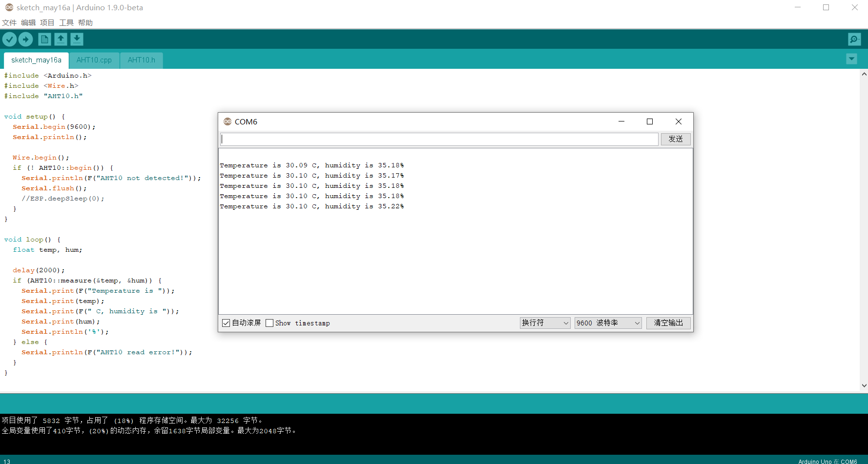Create a new sketch with the New icon
Viewport: 868px width, 464px height.
tap(44, 39)
